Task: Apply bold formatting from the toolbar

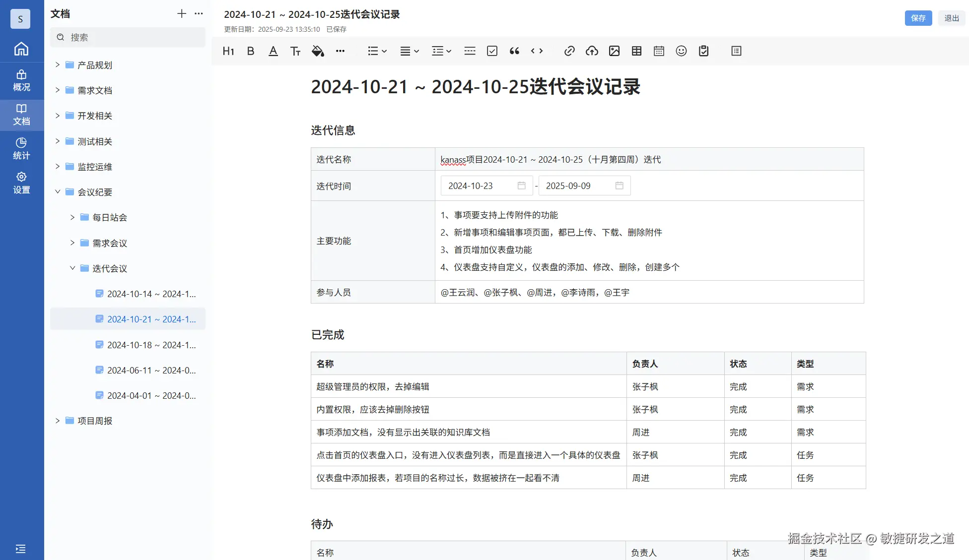Action: (x=251, y=51)
